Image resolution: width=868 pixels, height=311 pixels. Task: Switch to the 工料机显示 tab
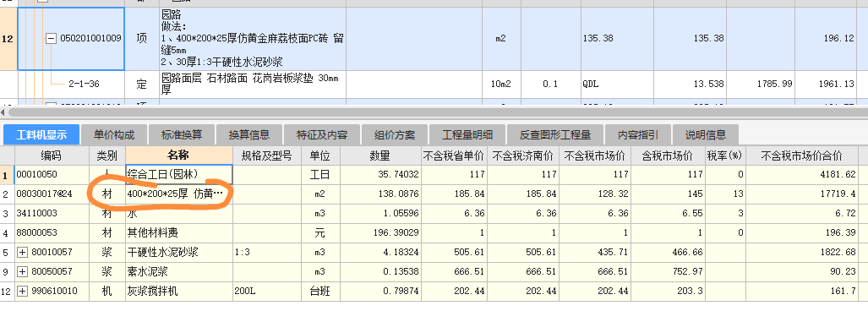coord(41,134)
